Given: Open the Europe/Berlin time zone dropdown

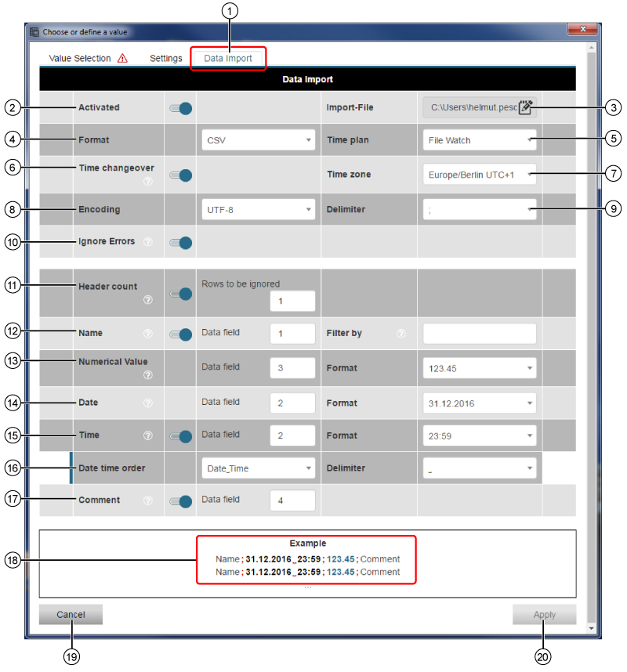Looking at the screenshot, I should pos(480,175).
